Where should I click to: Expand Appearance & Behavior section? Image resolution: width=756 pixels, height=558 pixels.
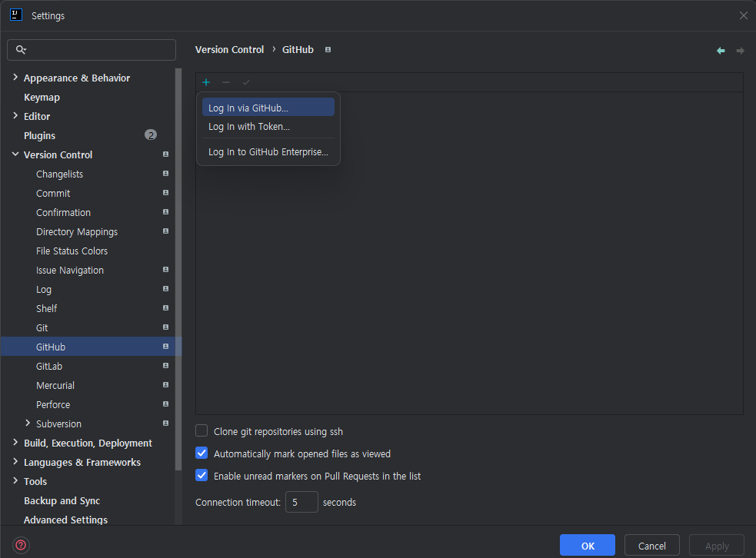[15, 77]
